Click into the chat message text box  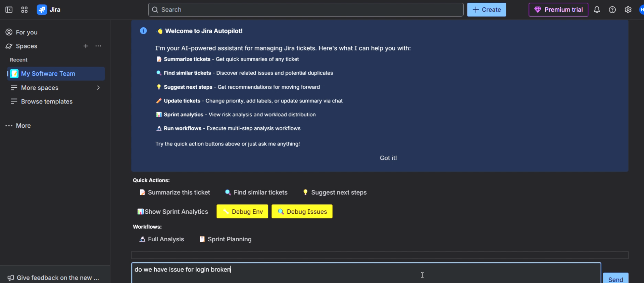(366, 273)
